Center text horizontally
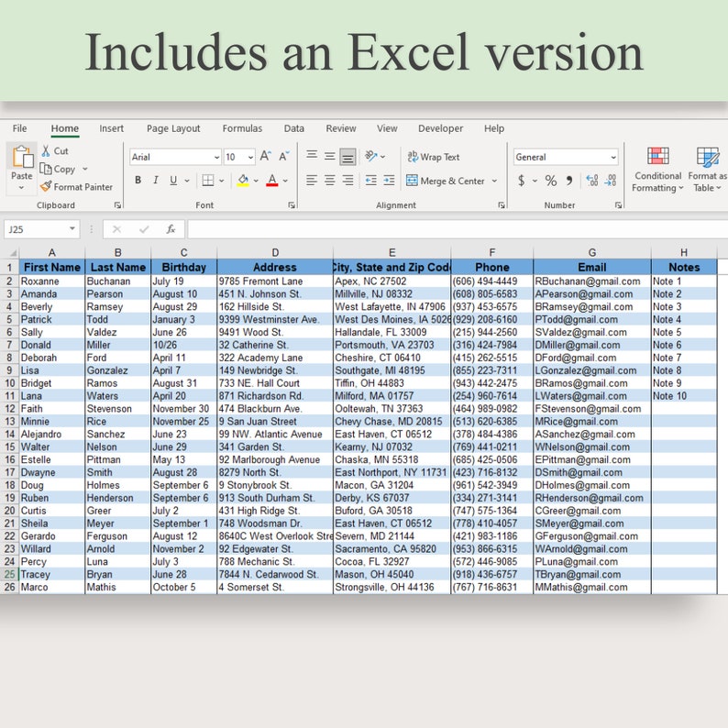This screenshot has width=728, height=728. pyautogui.click(x=330, y=180)
